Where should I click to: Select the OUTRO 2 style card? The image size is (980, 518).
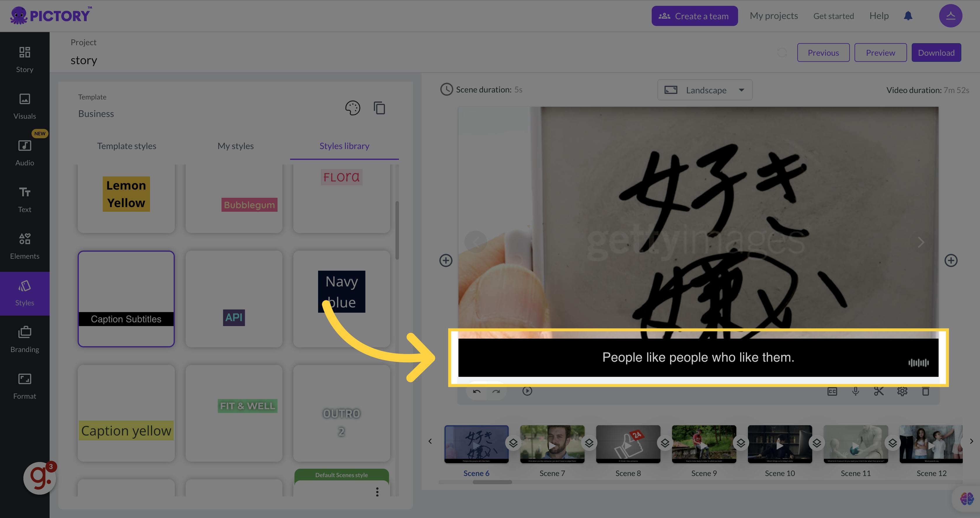coord(341,413)
